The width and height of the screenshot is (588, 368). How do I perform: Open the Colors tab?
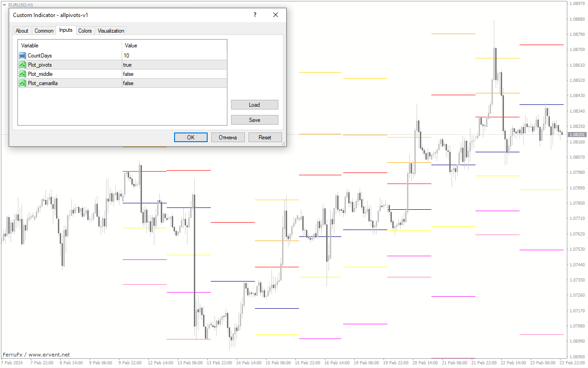85,31
